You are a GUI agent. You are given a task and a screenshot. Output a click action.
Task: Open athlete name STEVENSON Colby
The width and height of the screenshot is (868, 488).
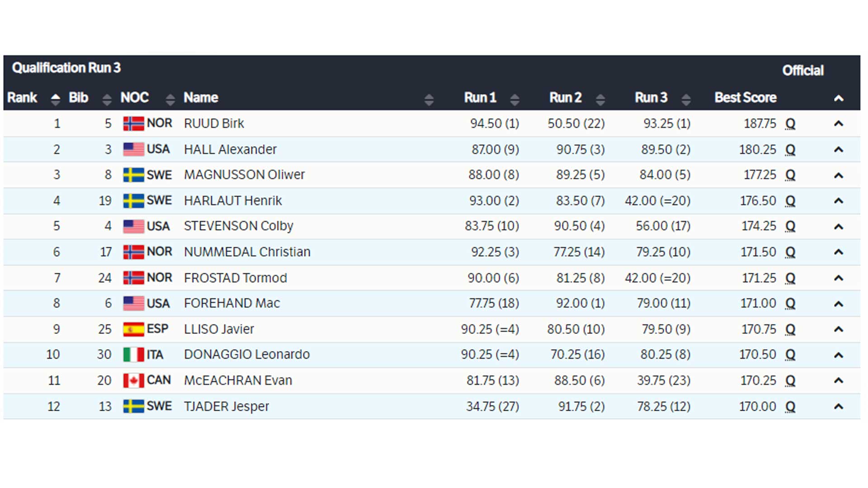[239, 226]
